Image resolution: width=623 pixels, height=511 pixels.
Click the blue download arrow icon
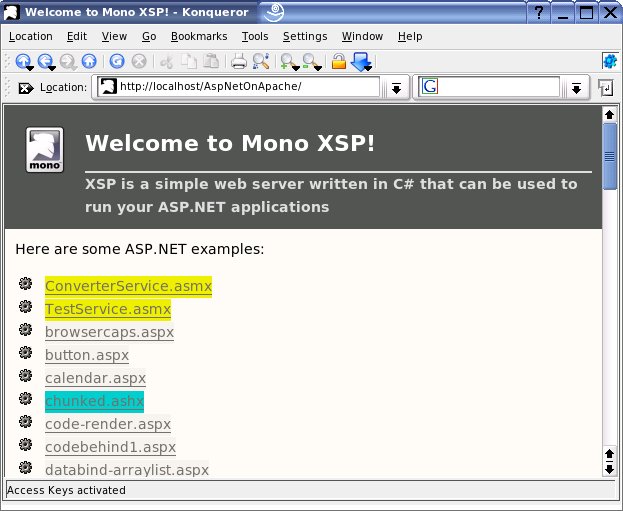(360, 61)
